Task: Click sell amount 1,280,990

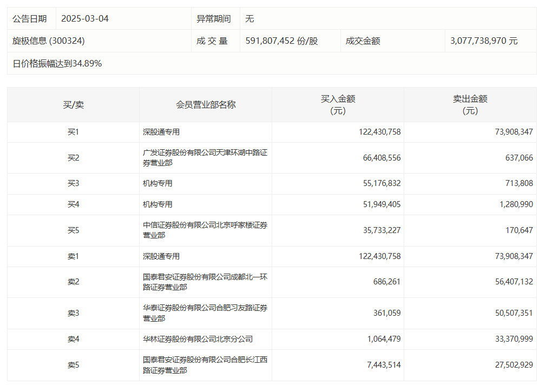Action: pos(516,204)
